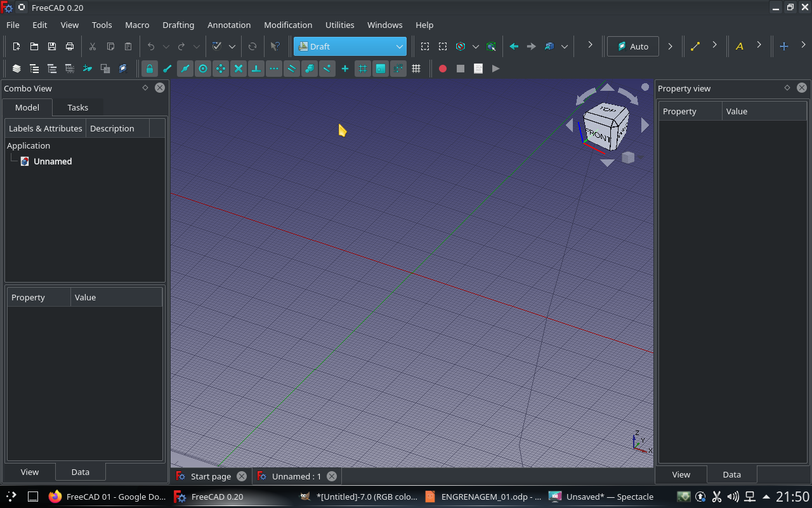The width and height of the screenshot is (812, 508).
Task: Open the draw style dropdown
Action: click(476, 46)
